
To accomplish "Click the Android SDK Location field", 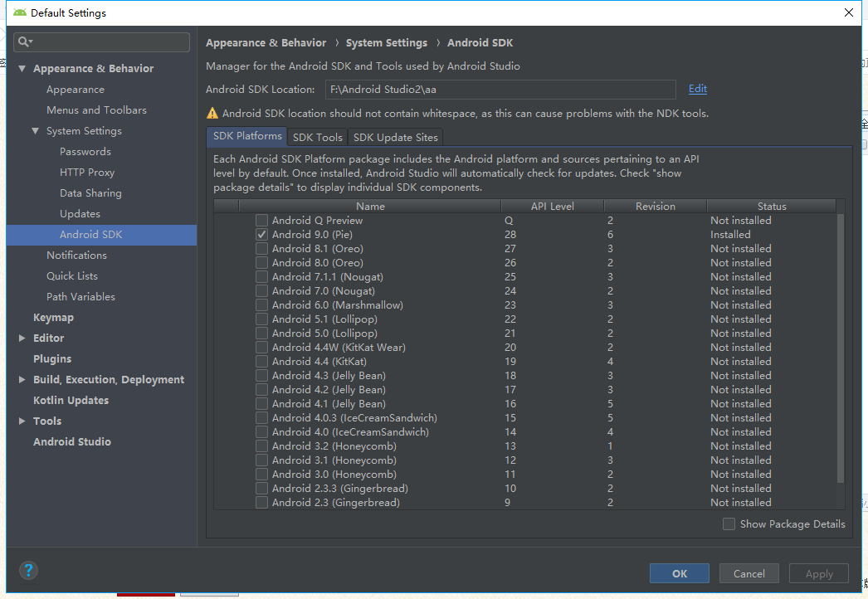I will [x=500, y=90].
